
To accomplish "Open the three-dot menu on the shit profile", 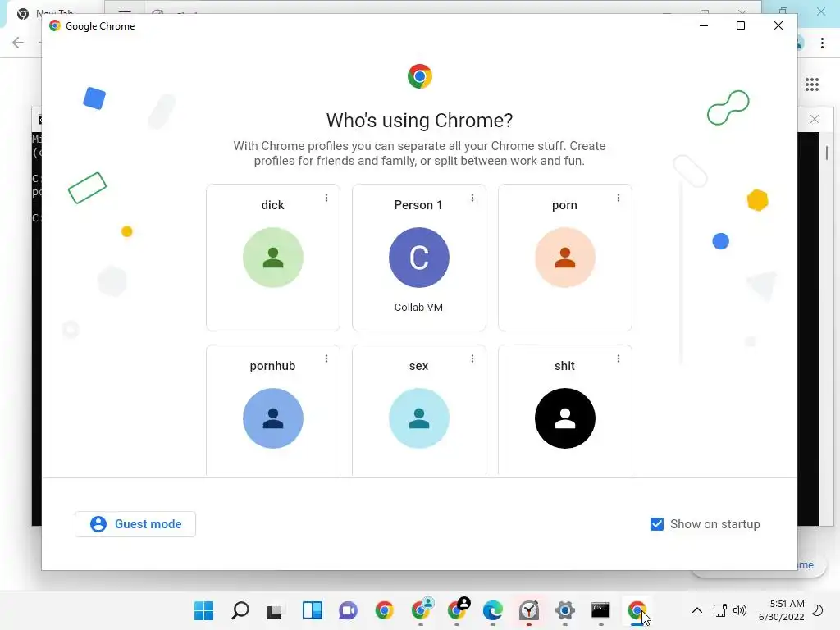I will coord(619,358).
